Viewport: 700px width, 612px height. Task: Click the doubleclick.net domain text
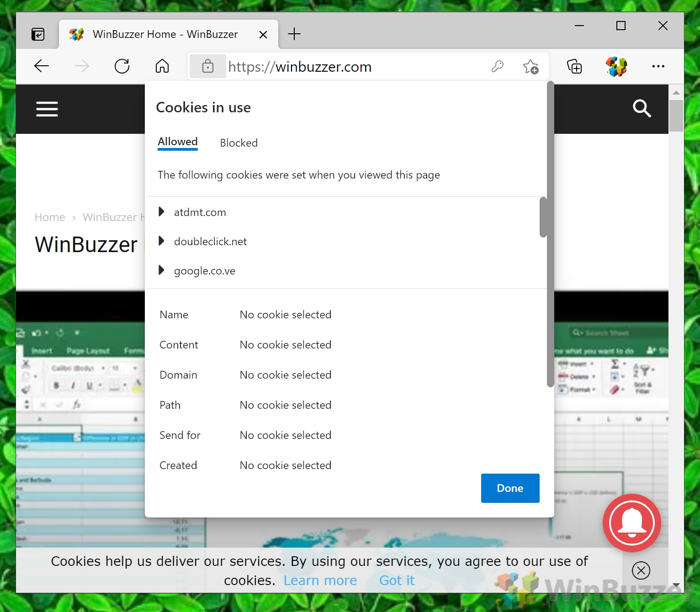pos(211,242)
